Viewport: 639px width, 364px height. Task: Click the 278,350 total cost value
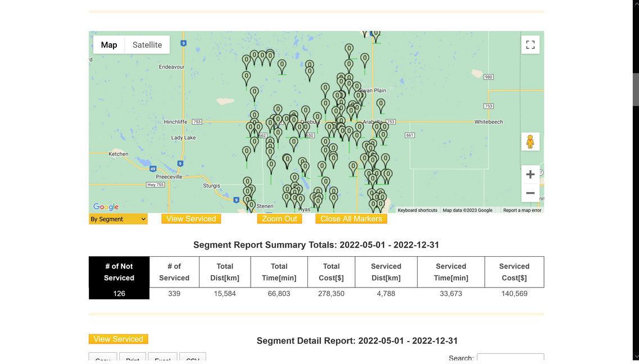pos(332,294)
